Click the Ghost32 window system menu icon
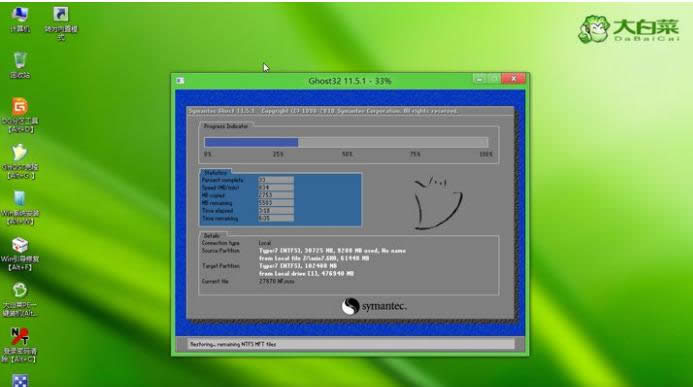This screenshot has height=387, width=693. [x=180, y=80]
